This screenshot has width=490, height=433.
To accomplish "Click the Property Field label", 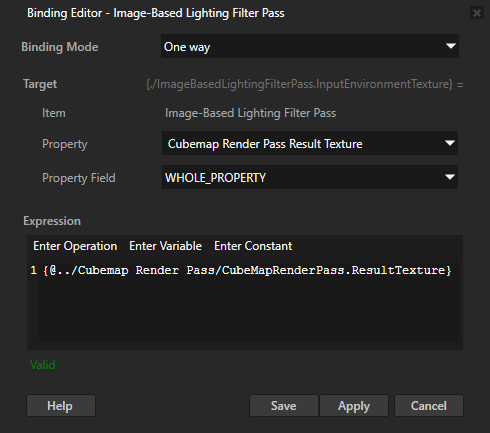I will (79, 178).
